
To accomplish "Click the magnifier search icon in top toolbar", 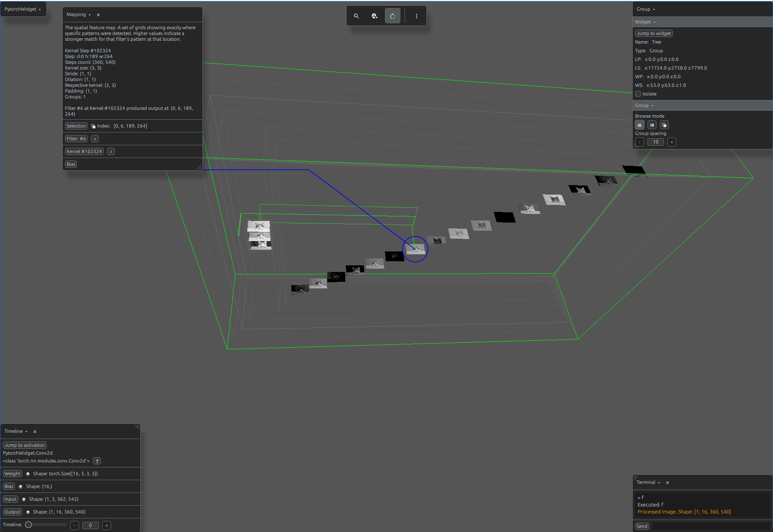I will pos(356,16).
